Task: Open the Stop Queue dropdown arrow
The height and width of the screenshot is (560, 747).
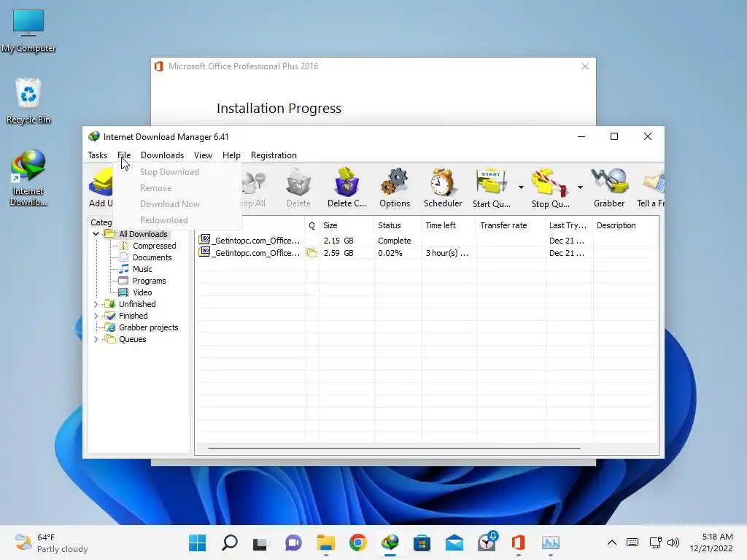Action: 580,187
